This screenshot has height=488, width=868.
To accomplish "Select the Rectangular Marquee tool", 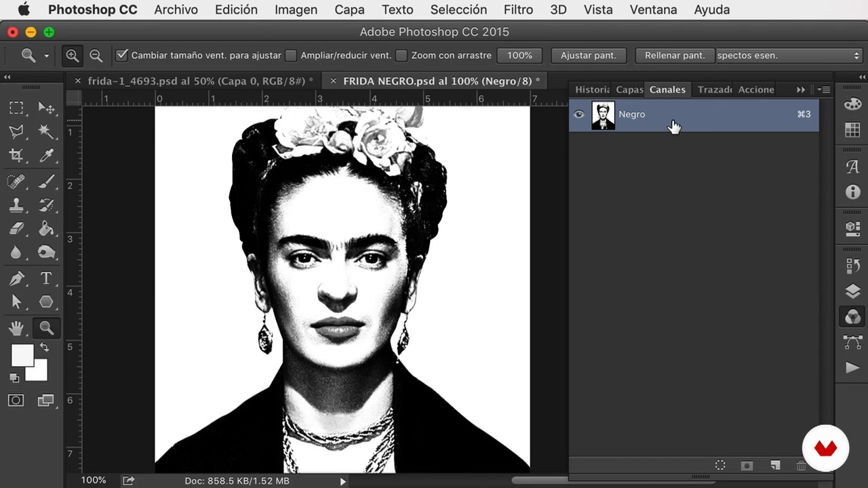I will [x=16, y=108].
